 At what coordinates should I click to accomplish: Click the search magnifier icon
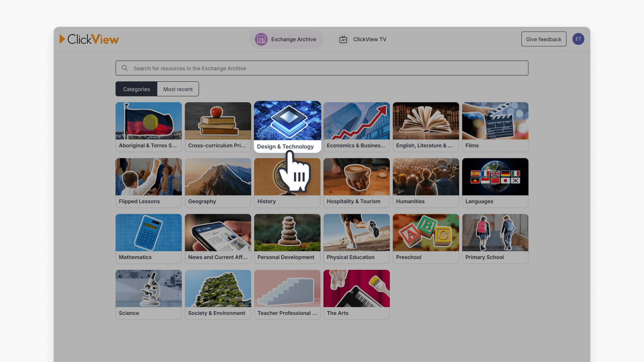[124, 68]
